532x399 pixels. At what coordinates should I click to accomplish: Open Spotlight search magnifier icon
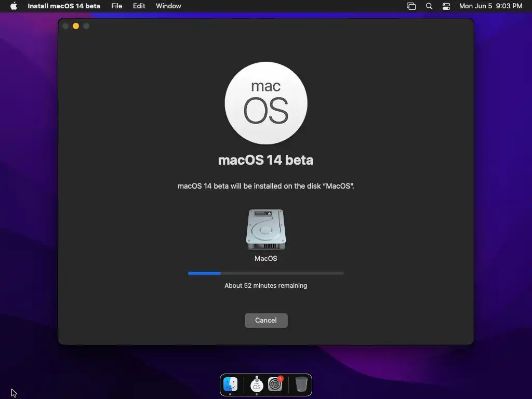click(x=429, y=6)
